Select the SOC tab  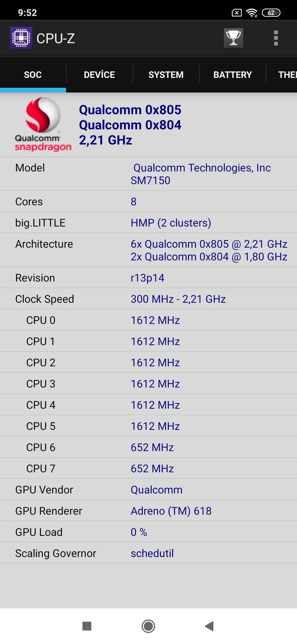(x=33, y=75)
